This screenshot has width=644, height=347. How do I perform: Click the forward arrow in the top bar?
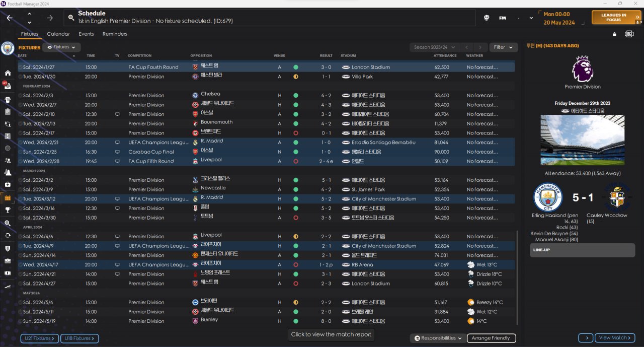[x=50, y=18]
